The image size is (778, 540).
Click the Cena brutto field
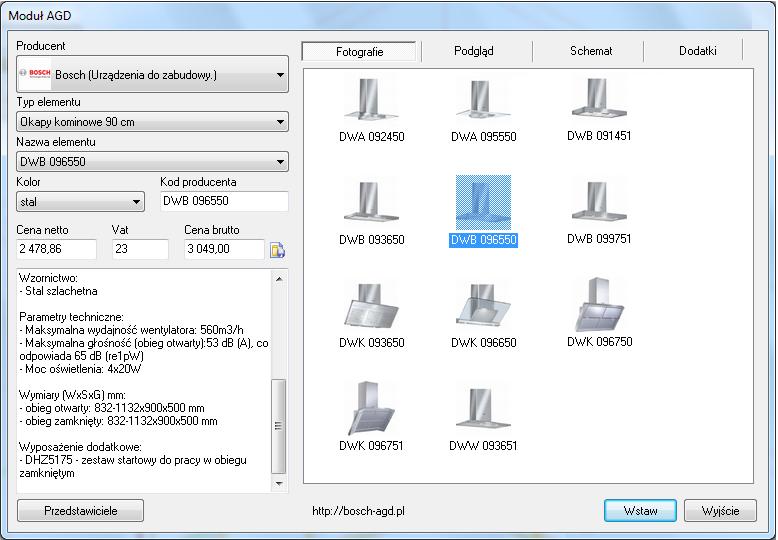pos(224,249)
